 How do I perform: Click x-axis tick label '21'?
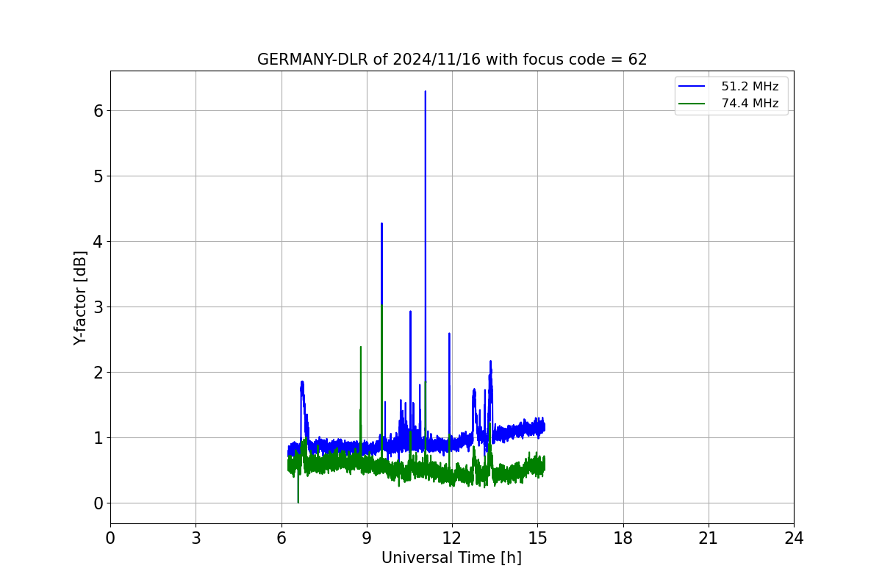(709, 538)
